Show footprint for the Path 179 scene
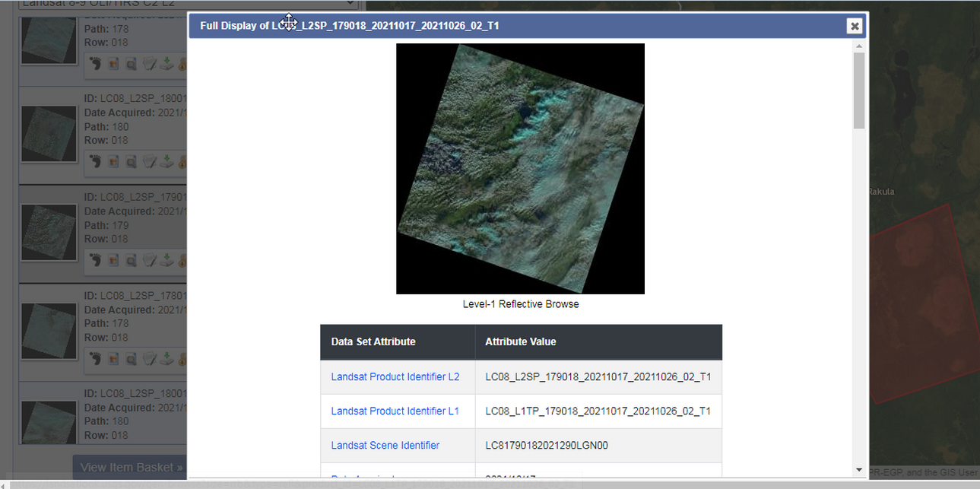Screen dimensions: 980x489 tap(95, 260)
